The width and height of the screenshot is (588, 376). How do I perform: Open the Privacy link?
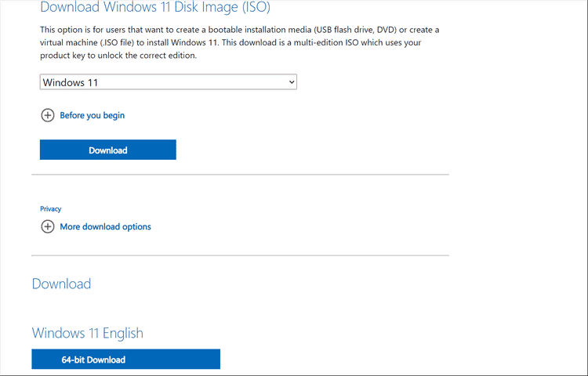click(x=51, y=209)
